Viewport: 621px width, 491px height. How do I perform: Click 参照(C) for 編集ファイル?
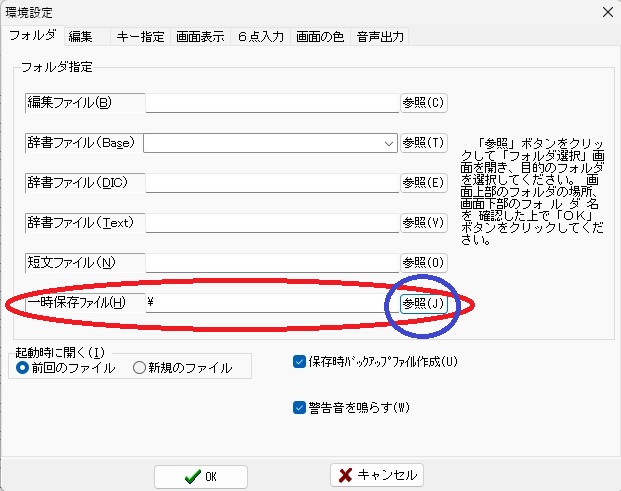423,102
